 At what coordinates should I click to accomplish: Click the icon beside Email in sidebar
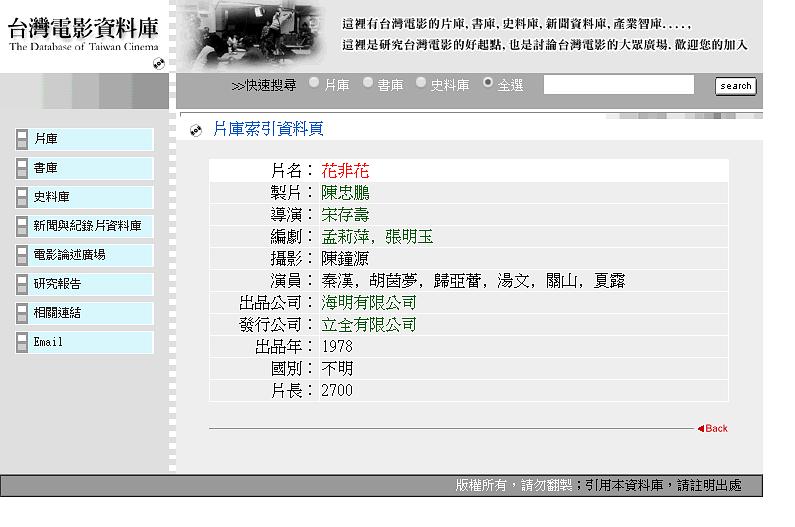tap(22, 342)
